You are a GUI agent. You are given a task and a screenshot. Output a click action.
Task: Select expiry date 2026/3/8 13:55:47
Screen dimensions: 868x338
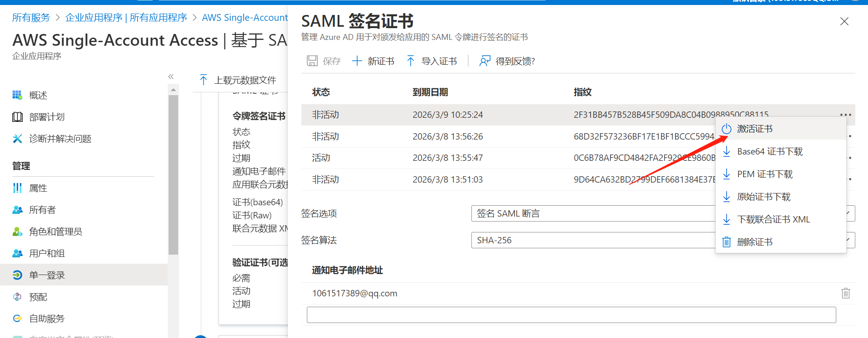click(x=448, y=158)
